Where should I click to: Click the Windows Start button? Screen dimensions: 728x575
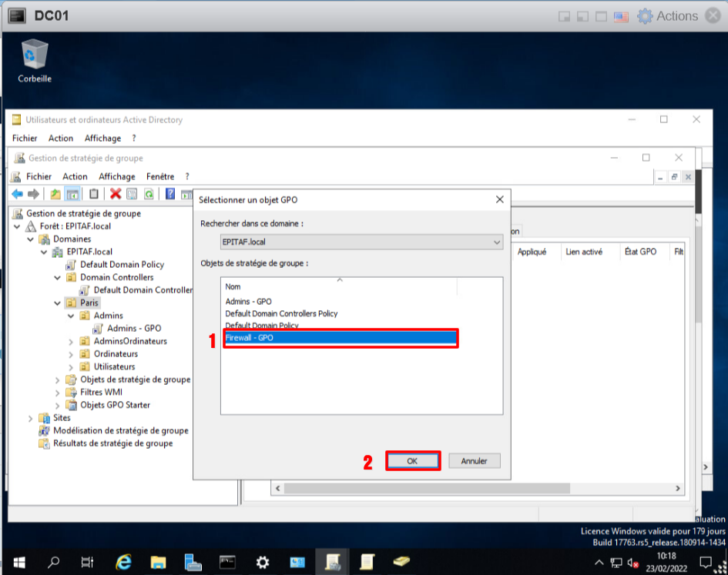pyautogui.click(x=18, y=562)
